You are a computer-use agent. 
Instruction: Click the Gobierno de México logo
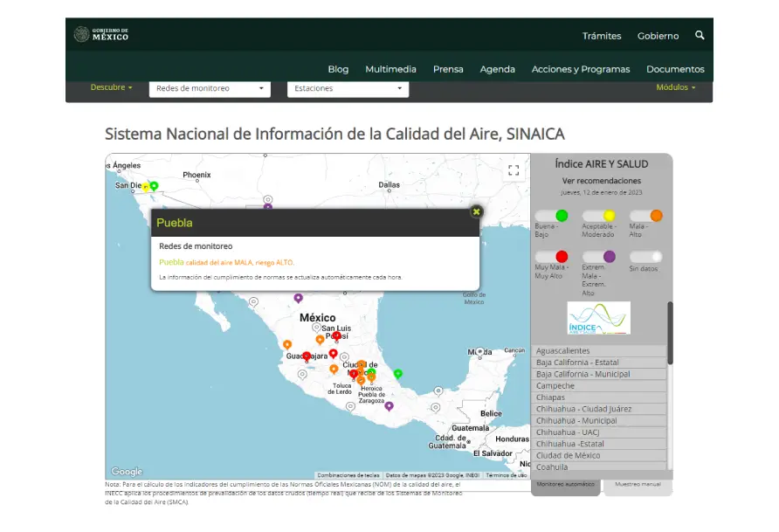(x=100, y=34)
